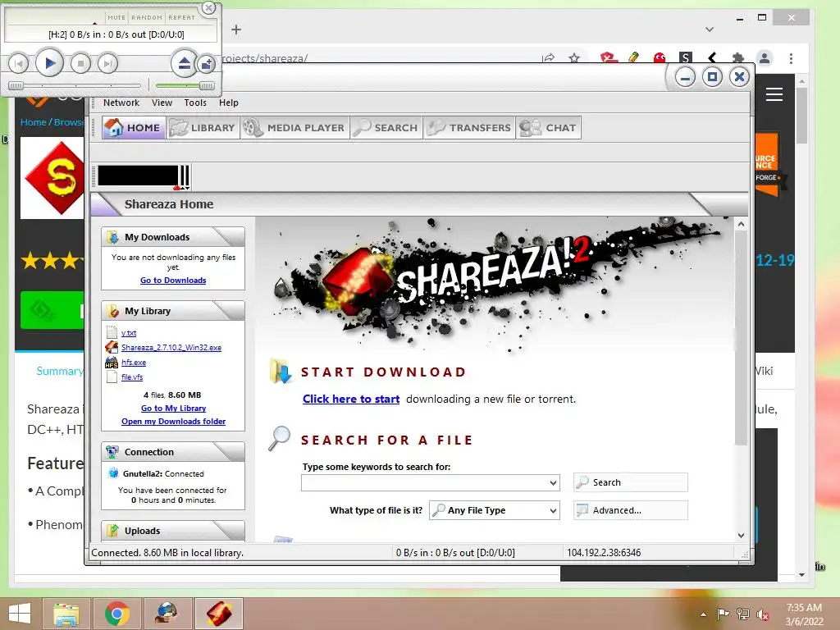
Task: Adjust the green volume slider
Action: [x=185, y=85]
